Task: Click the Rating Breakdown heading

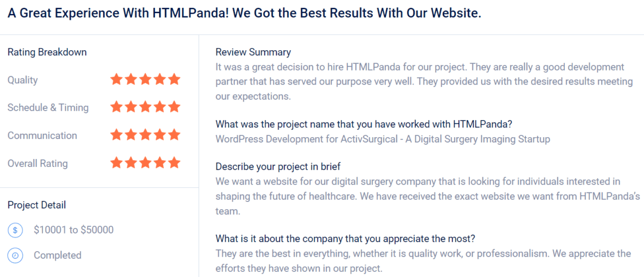Action: pos(47,52)
